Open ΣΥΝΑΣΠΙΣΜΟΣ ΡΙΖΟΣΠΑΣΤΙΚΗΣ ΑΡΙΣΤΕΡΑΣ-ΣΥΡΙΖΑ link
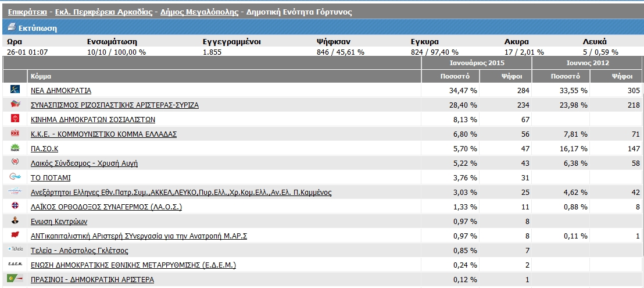This screenshot has height=288, width=644. (x=115, y=105)
